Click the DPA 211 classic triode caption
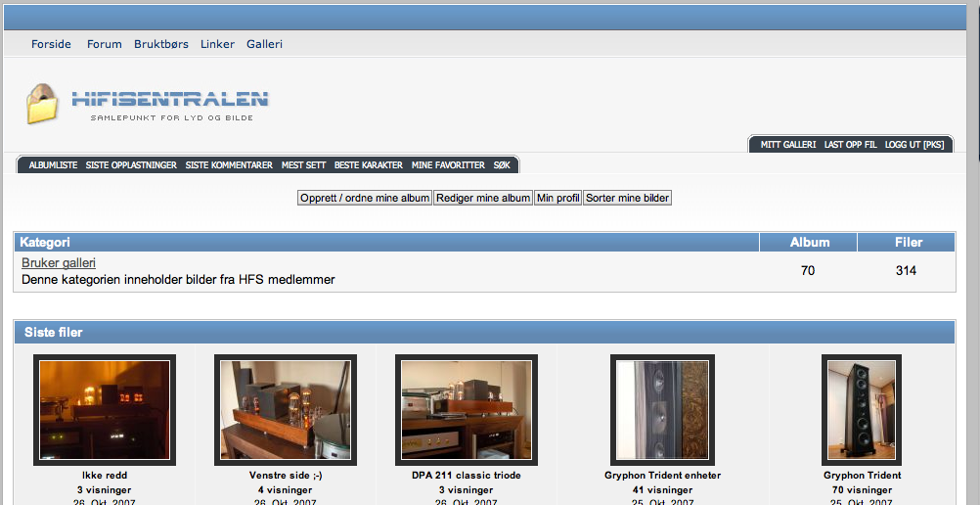 pos(467,476)
